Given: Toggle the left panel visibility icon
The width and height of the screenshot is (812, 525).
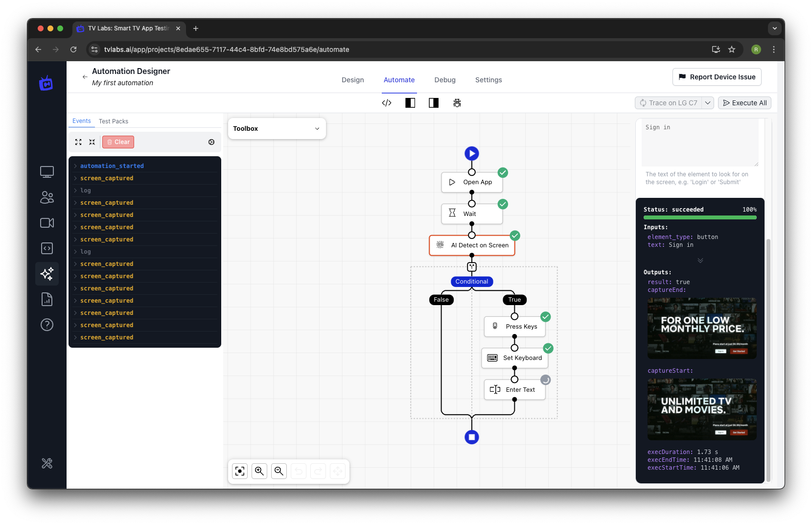Looking at the screenshot, I should [410, 103].
